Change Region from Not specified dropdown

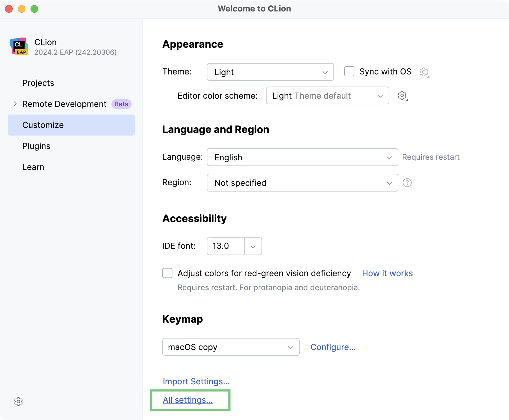[302, 183]
